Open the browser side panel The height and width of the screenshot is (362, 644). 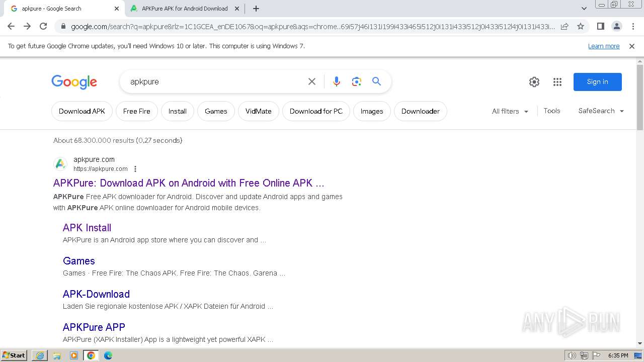(x=600, y=26)
